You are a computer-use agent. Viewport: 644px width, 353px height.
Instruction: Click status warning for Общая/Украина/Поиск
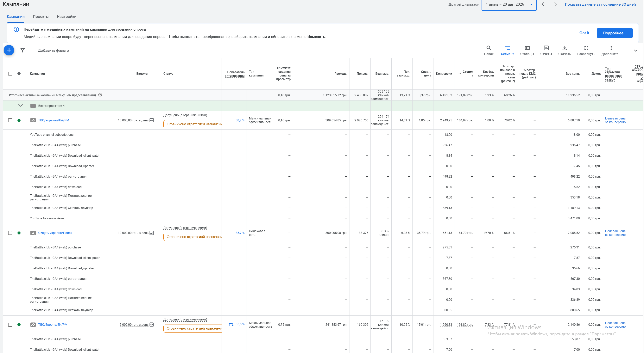193,237
